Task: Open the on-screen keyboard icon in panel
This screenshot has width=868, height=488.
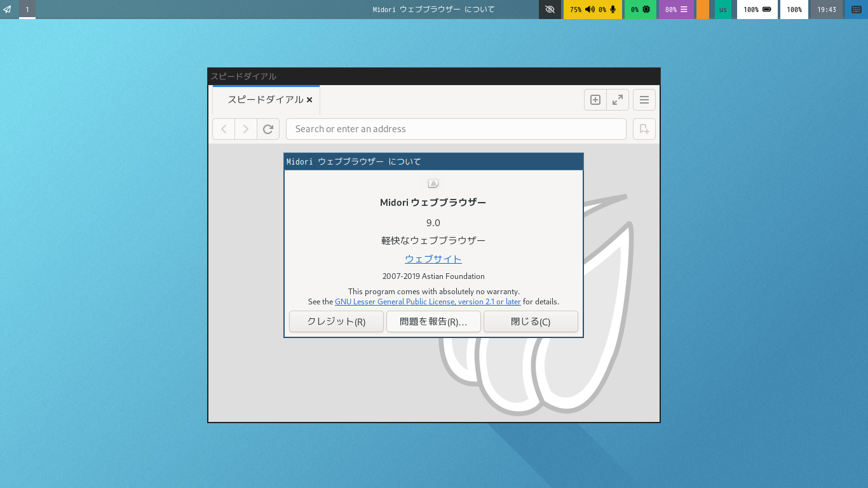Action: pyautogui.click(x=857, y=10)
